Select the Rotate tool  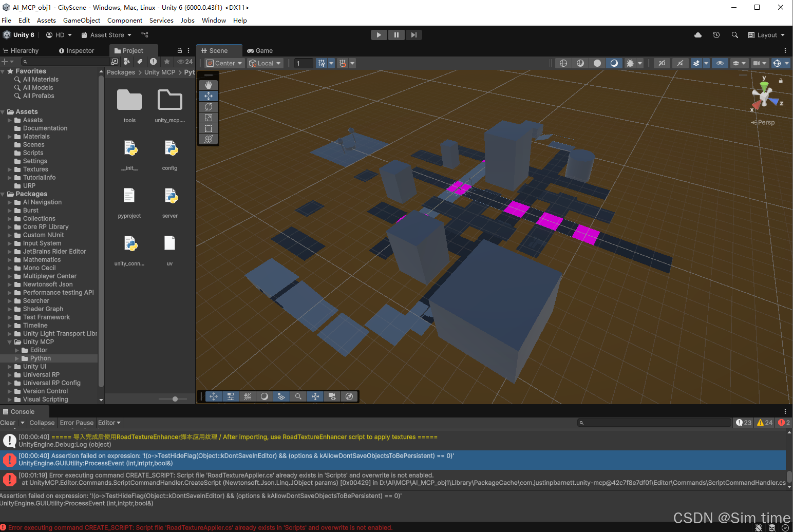(208, 107)
